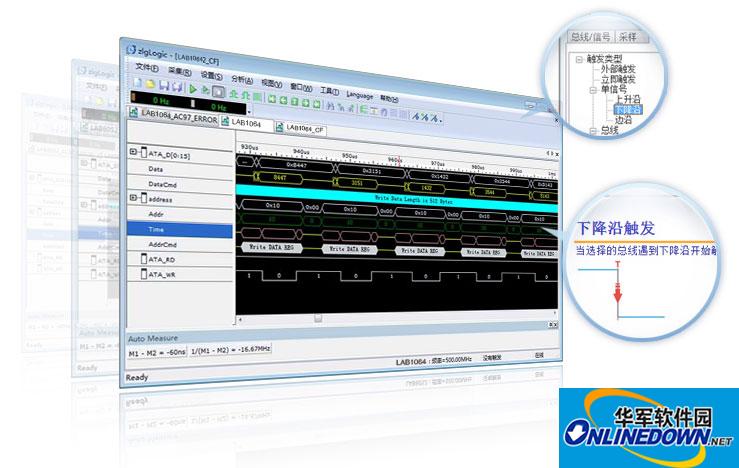Click the cyan Write Data Length bar
Viewport: 739px width, 468px height.
[x=397, y=197]
